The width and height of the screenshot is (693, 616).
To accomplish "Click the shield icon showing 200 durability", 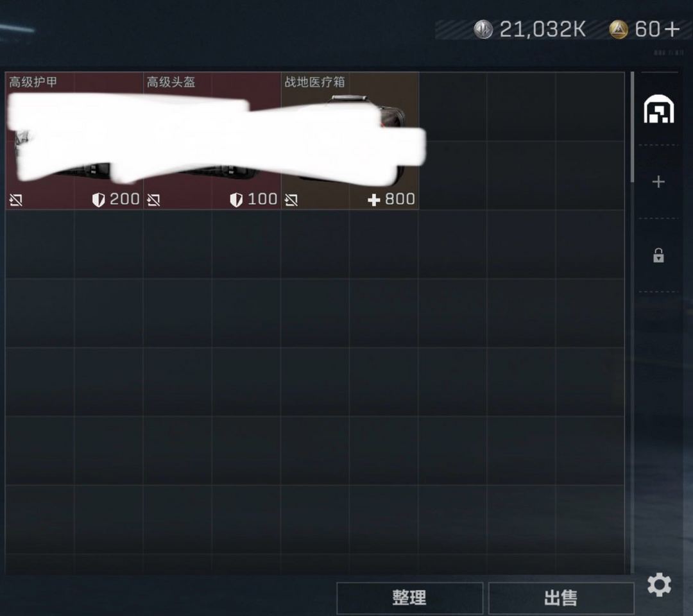I will [98, 200].
